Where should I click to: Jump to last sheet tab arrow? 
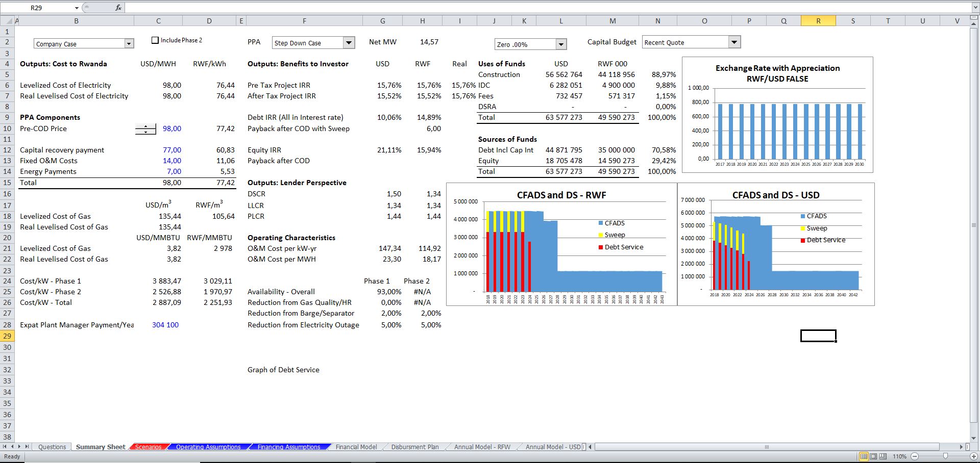[x=27, y=447]
